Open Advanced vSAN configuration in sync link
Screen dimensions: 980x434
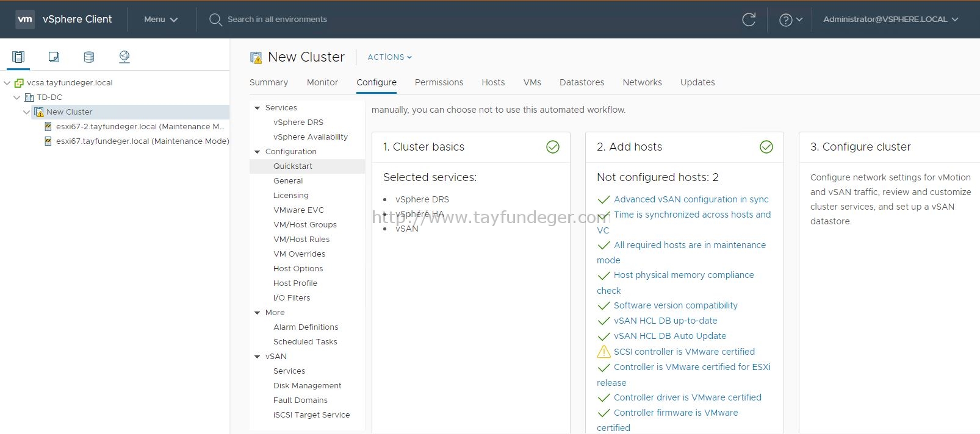point(691,199)
